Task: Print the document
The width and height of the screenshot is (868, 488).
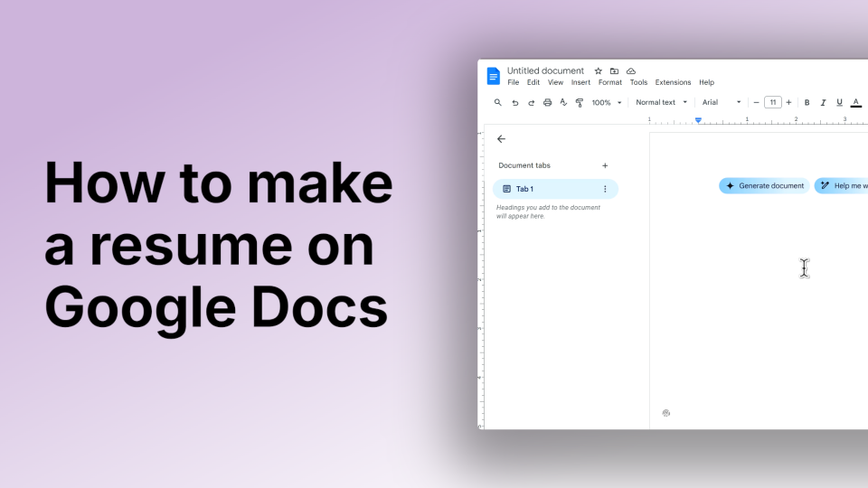Action: (x=548, y=102)
